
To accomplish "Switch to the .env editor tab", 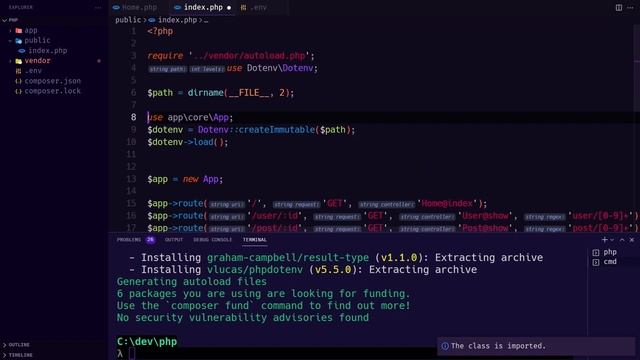I will 258,7.
